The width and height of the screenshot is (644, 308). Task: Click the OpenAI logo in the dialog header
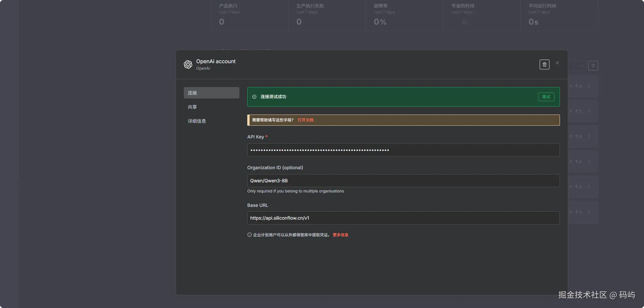pyautogui.click(x=188, y=64)
